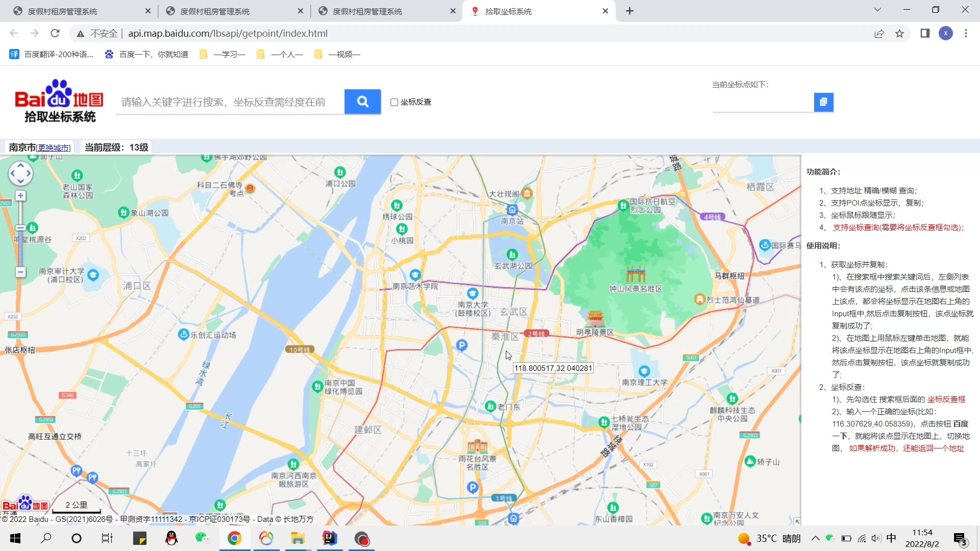The height and width of the screenshot is (551, 980).
Task: Click the current coordinate output field
Action: pos(763,102)
